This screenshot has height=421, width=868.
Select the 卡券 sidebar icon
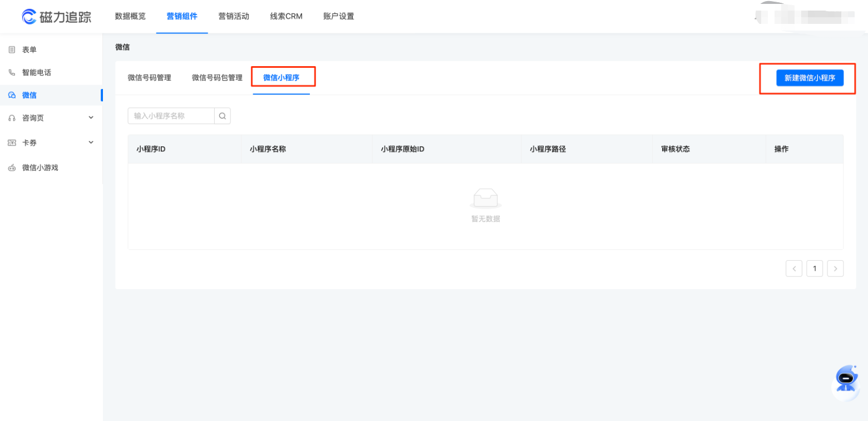click(x=12, y=142)
